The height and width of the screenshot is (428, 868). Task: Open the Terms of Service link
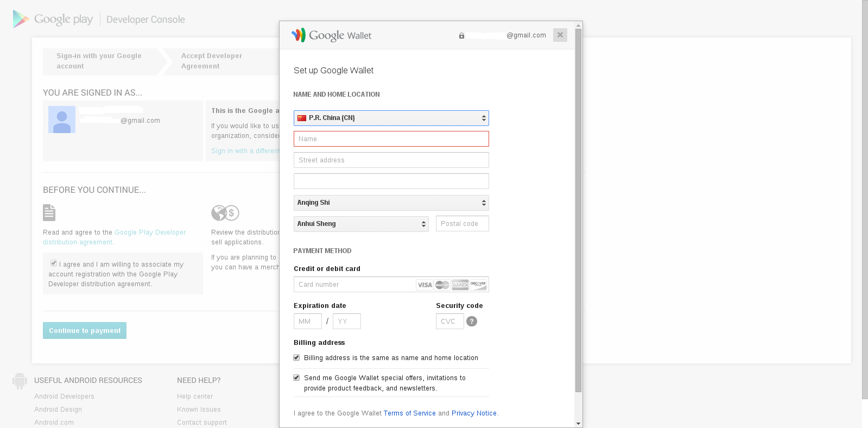click(x=409, y=413)
